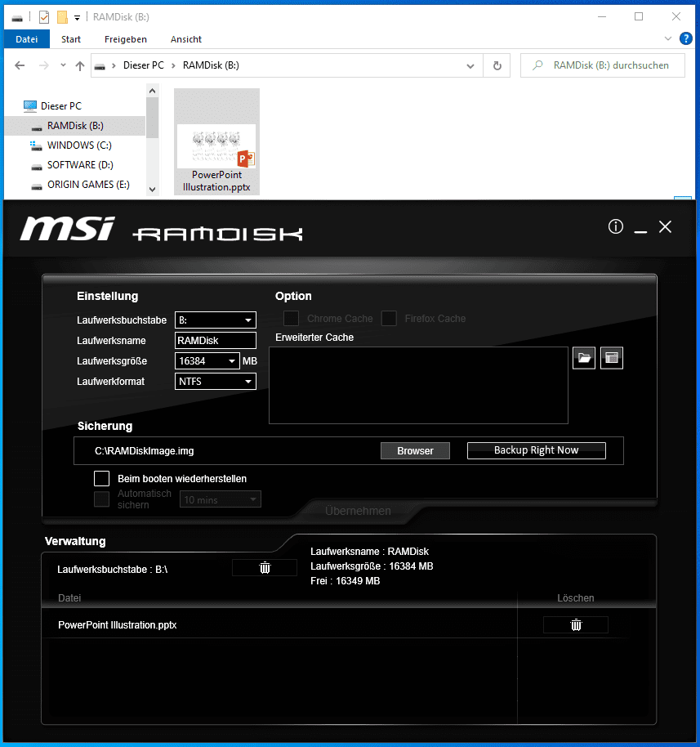Click new folder quick access icon
700x747 pixels.
pos(62,17)
